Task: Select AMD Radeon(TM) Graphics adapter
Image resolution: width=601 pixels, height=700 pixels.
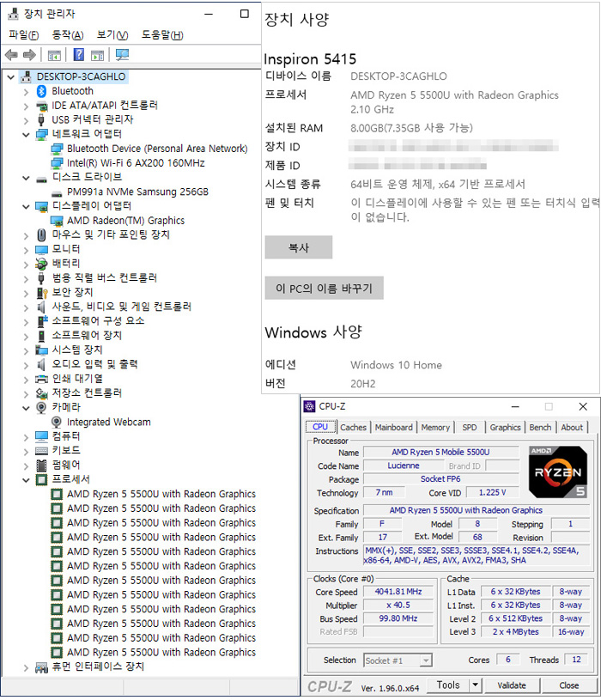Action: (x=125, y=221)
